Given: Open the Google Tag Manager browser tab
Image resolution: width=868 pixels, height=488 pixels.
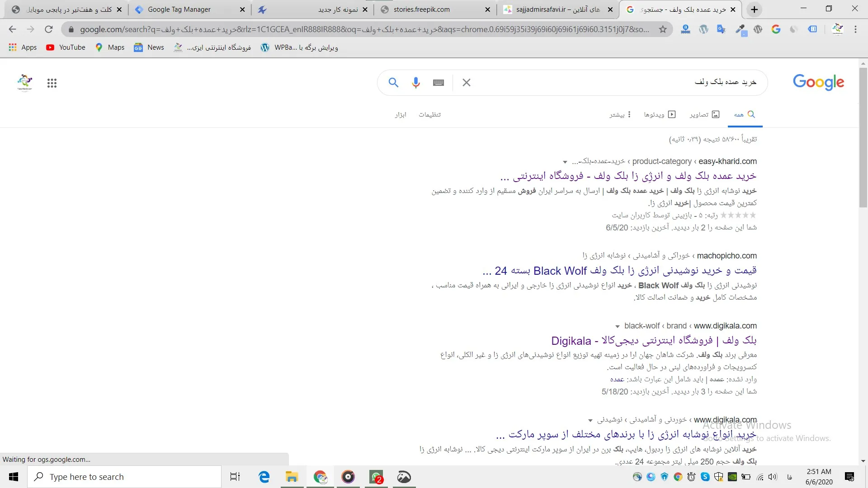Looking at the screenshot, I should [179, 9].
